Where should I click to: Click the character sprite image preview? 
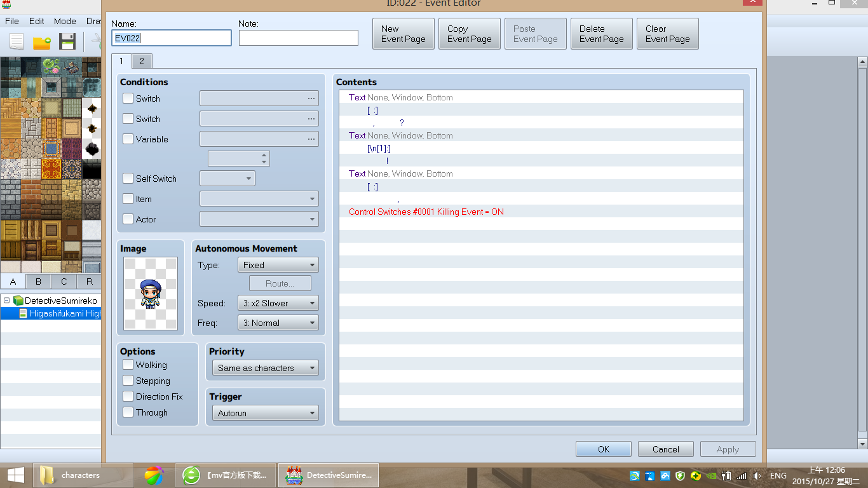point(151,294)
